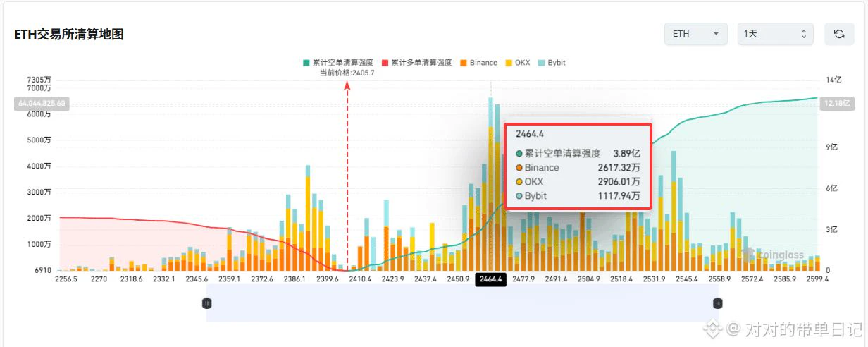Toggle the Bybit legend series
868x347 pixels.
(x=552, y=63)
